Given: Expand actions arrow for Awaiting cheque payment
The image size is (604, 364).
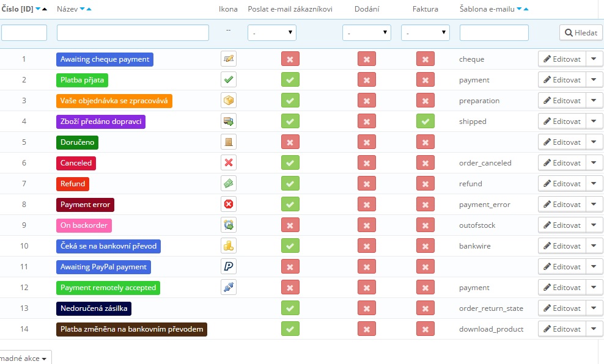Looking at the screenshot, I should [x=594, y=59].
